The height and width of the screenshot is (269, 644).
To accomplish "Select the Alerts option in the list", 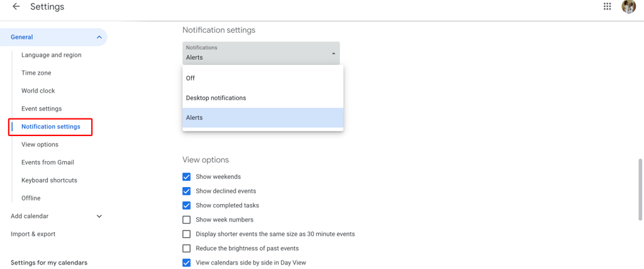I will 263,118.
